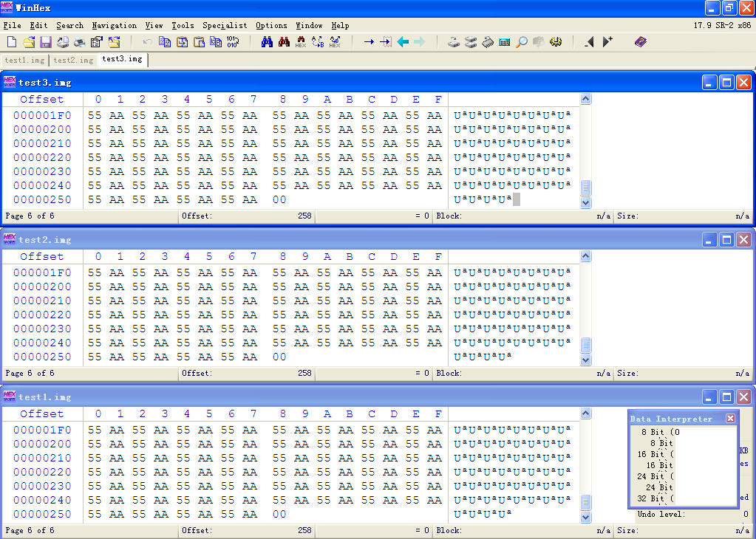Click scroll down arrow in test1.img window
This screenshot has width=756, height=539.
(x=586, y=518)
